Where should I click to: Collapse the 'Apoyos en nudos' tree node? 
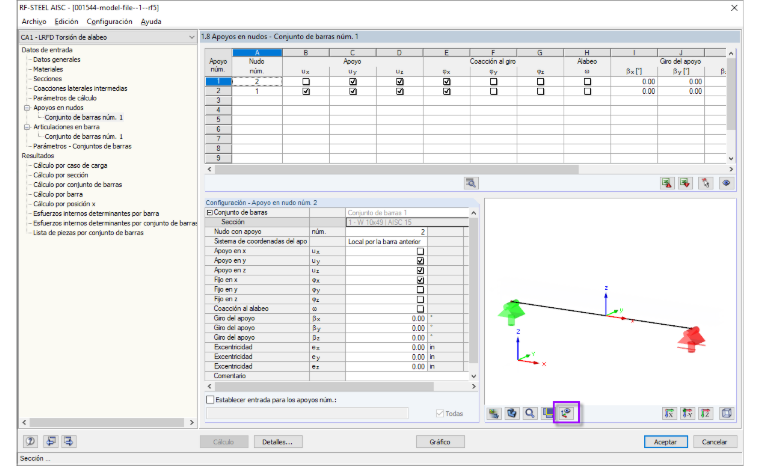27,108
